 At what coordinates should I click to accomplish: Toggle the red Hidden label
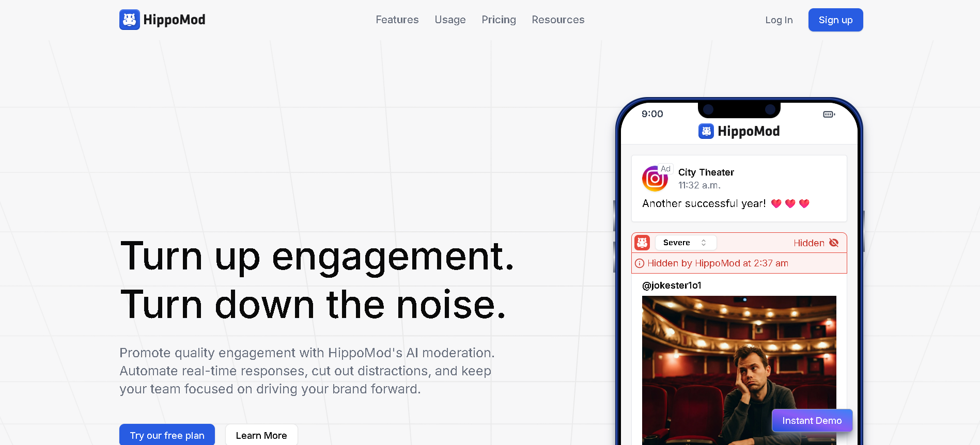point(809,243)
